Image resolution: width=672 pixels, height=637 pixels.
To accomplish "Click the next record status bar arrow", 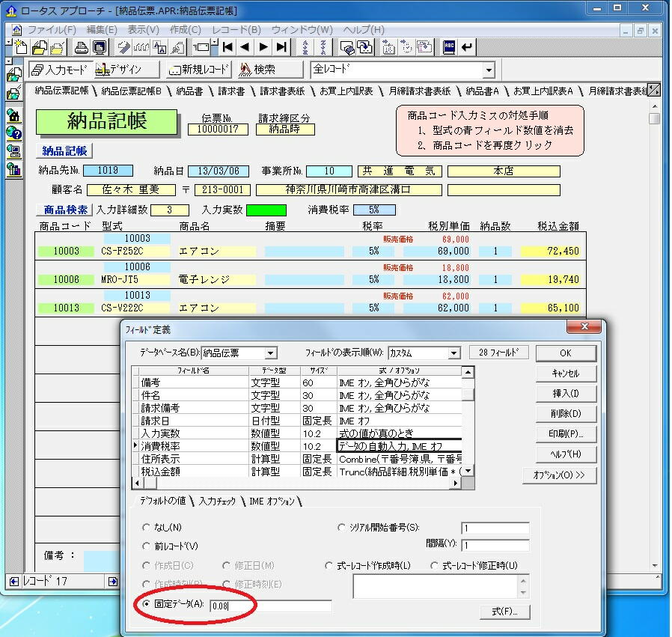I will coord(112,582).
